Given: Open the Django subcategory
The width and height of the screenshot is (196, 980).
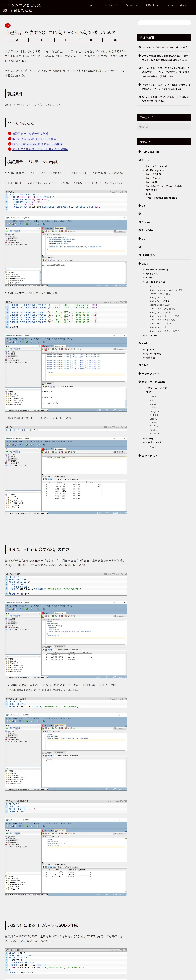Looking at the screenshot, I should (150, 350).
